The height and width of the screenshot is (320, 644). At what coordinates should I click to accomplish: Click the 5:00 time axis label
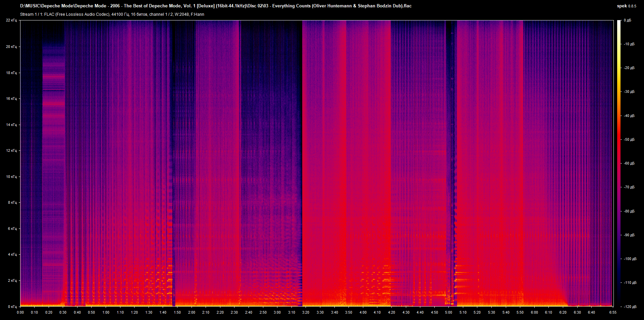[x=448, y=312]
